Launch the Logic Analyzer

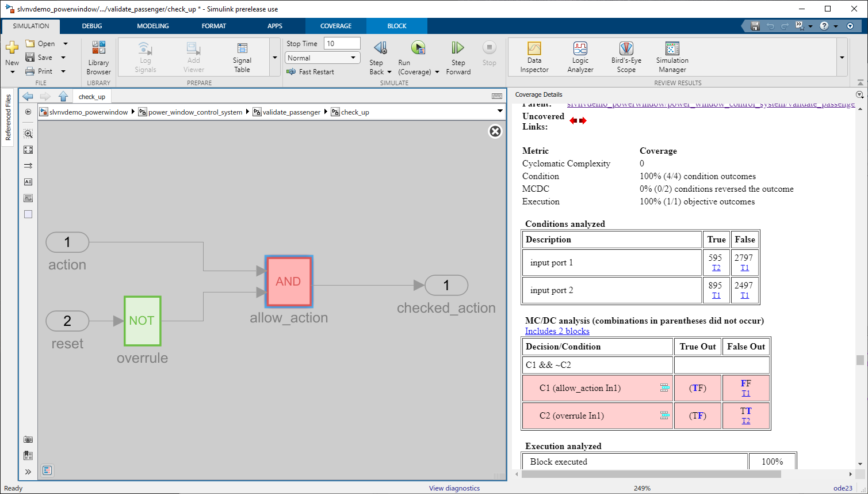pyautogui.click(x=580, y=57)
